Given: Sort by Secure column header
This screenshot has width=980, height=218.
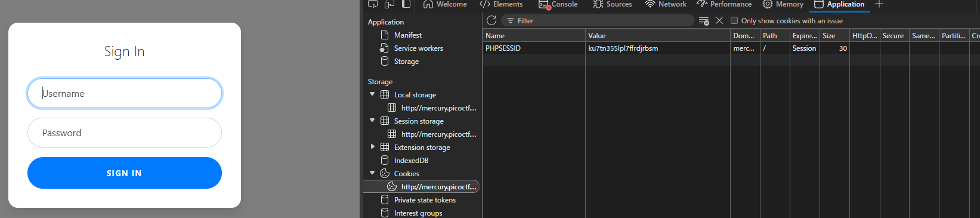Looking at the screenshot, I should tap(894, 36).
